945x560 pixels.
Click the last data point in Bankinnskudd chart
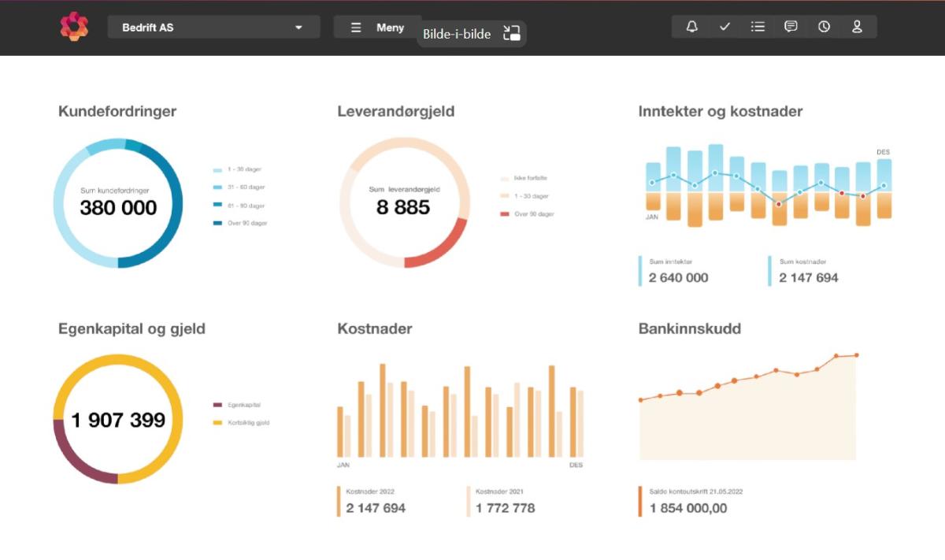click(x=856, y=355)
